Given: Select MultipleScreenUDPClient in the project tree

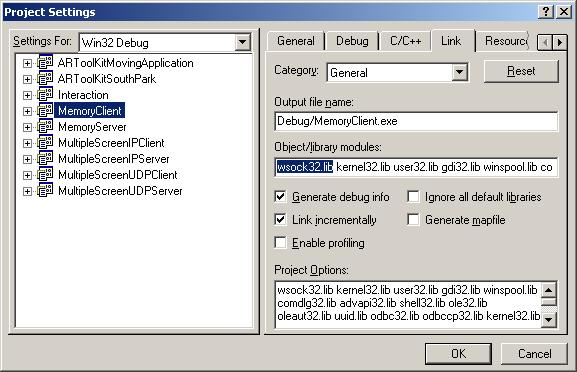Looking at the screenshot, I should point(118,175).
